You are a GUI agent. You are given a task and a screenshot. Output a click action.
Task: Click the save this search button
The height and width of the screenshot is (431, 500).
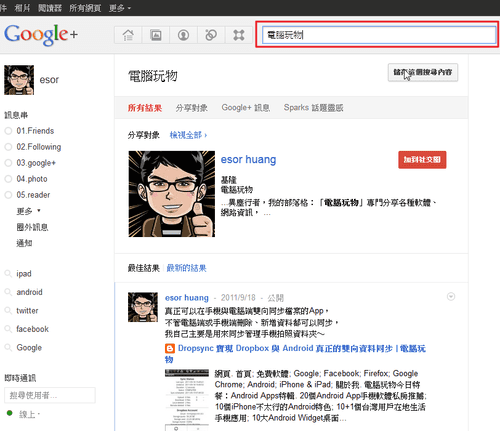coord(423,72)
